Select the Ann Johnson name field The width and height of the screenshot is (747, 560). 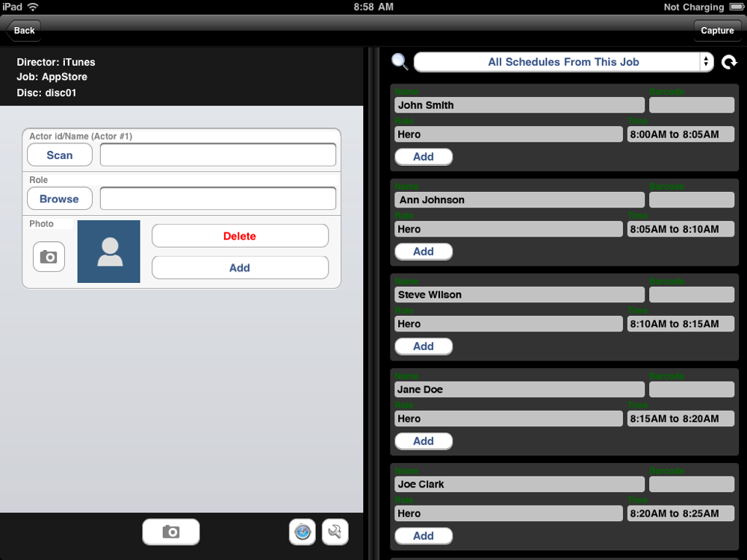(519, 200)
